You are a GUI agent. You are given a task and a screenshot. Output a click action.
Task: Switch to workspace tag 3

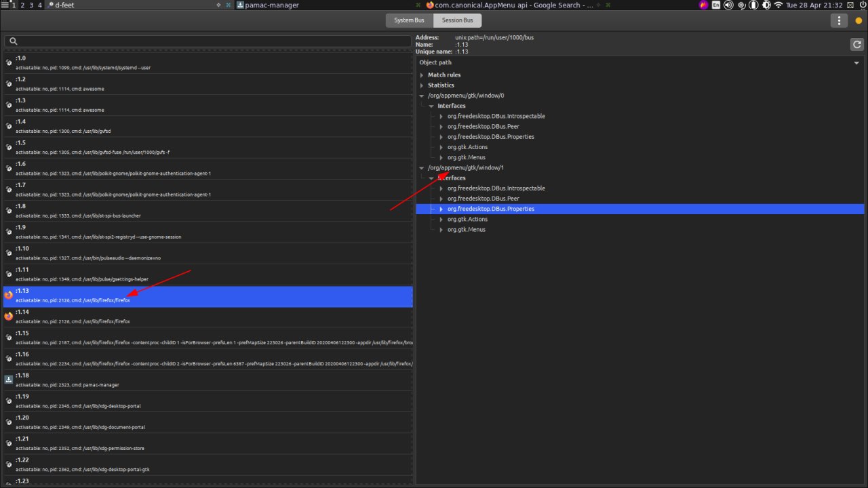31,5
